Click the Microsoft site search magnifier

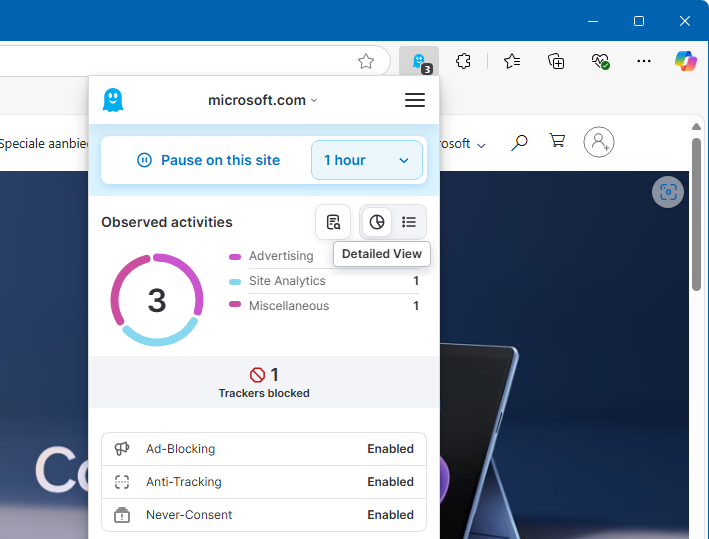(x=519, y=143)
